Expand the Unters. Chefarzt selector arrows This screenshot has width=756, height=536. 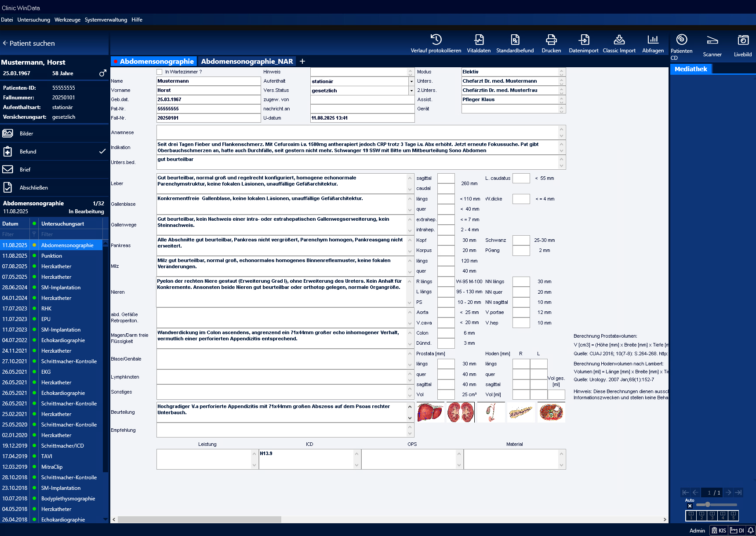click(x=561, y=81)
